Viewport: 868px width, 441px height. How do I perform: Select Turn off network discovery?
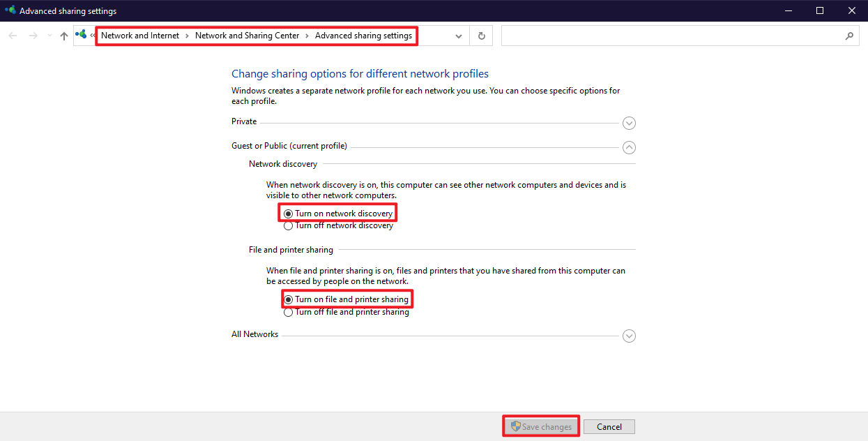[x=338, y=225]
